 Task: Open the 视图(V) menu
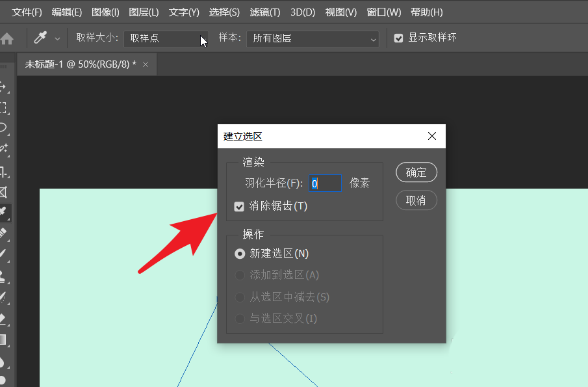tap(341, 12)
